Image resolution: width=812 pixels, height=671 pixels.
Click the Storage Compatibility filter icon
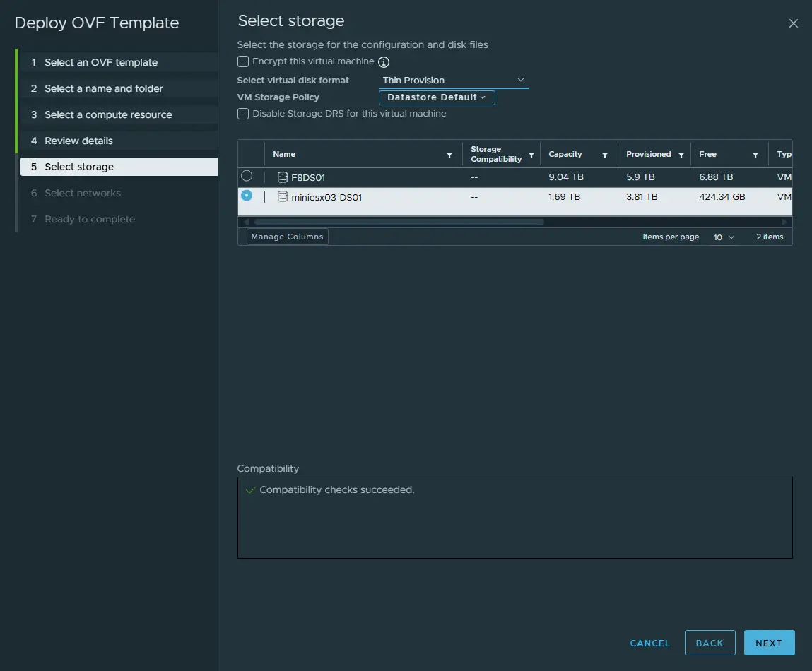click(531, 155)
